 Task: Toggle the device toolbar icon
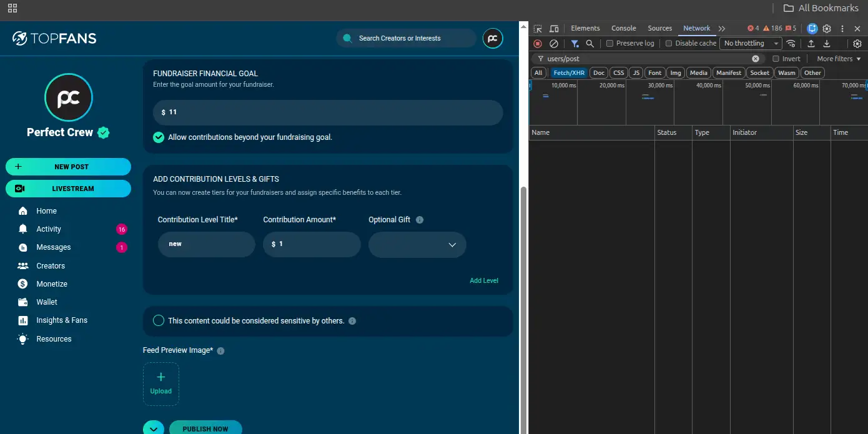554,29
